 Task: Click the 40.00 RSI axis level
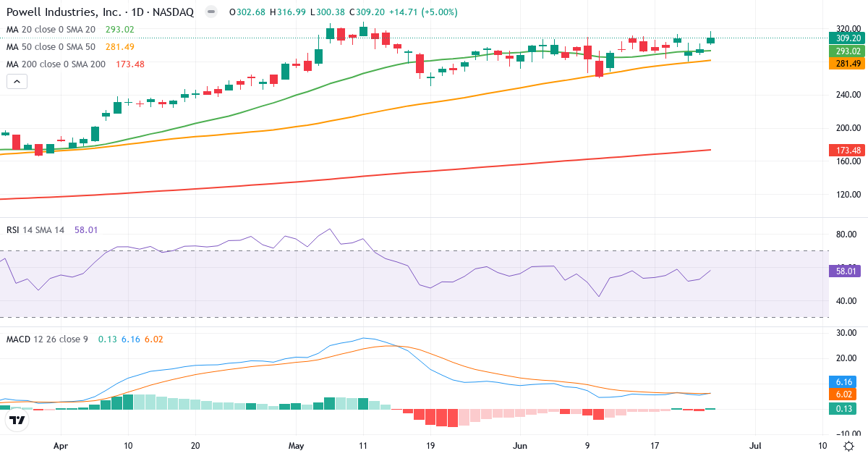tap(846, 301)
